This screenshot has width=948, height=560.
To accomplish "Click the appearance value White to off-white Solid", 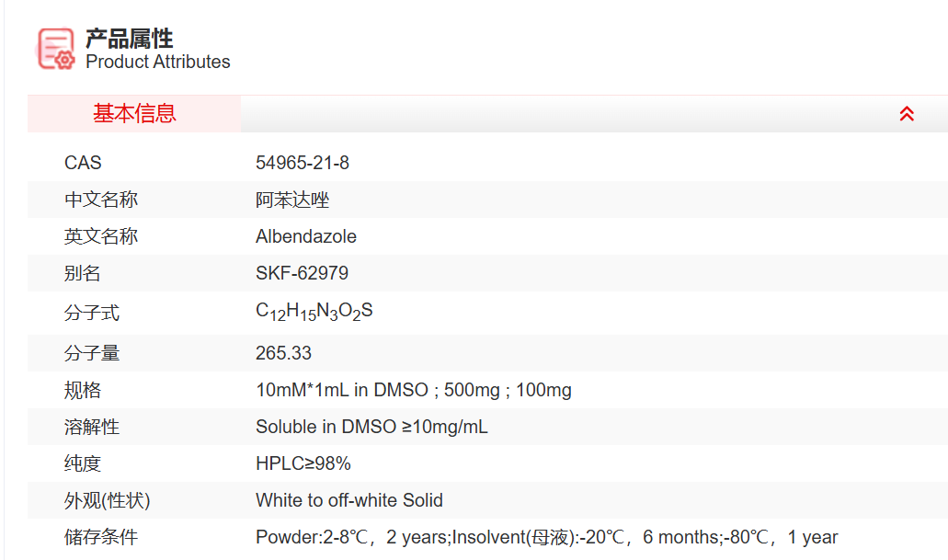I will tap(349, 500).
